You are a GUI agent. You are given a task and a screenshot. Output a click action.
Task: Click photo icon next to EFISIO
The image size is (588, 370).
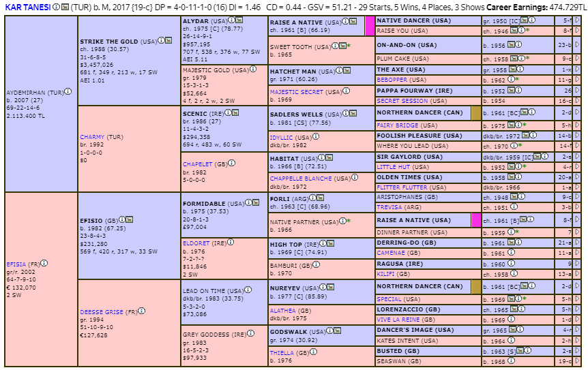[129, 219]
